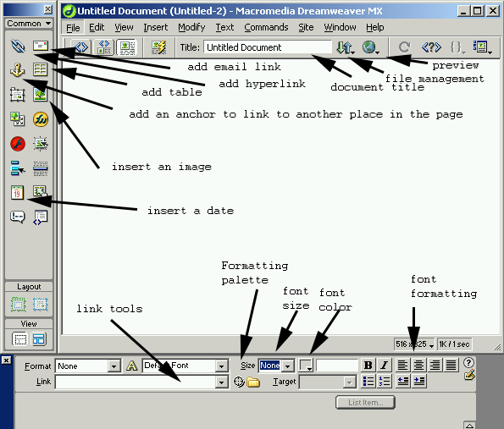Open the Format dropdown showing None
This screenshot has width=504, height=429.
[x=88, y=366]
